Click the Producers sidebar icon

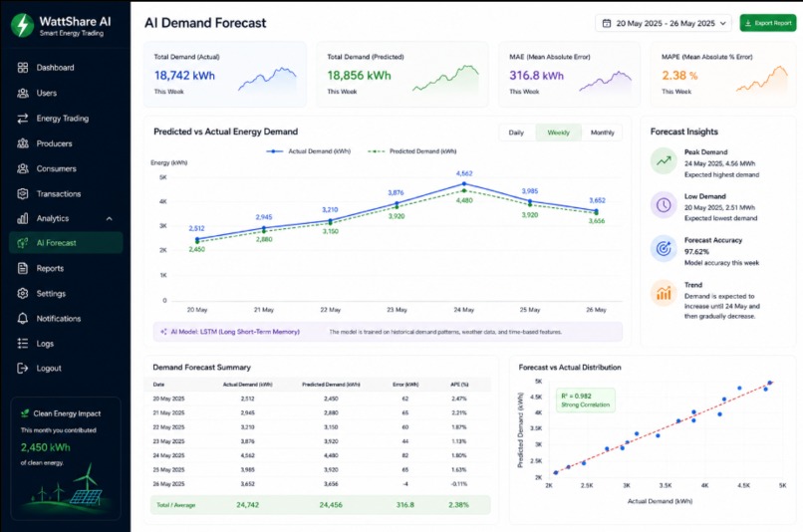pyautogui.click(x=23, y=143)
